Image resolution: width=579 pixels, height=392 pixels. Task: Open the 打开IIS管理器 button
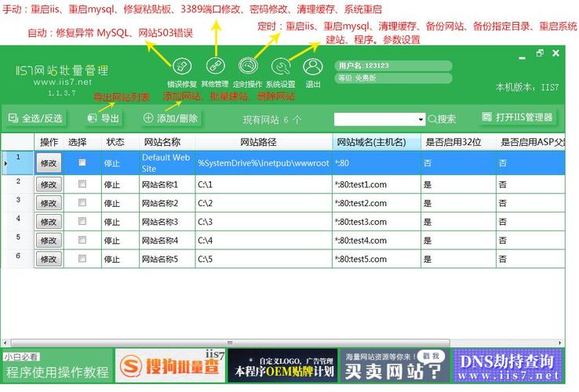517,118
